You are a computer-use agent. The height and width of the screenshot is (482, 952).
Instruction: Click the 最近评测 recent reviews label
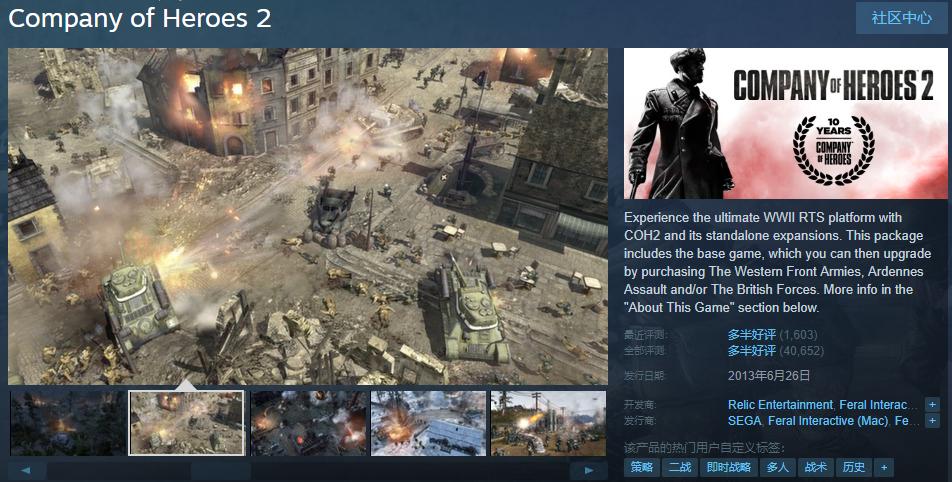(x=645, y=334)
